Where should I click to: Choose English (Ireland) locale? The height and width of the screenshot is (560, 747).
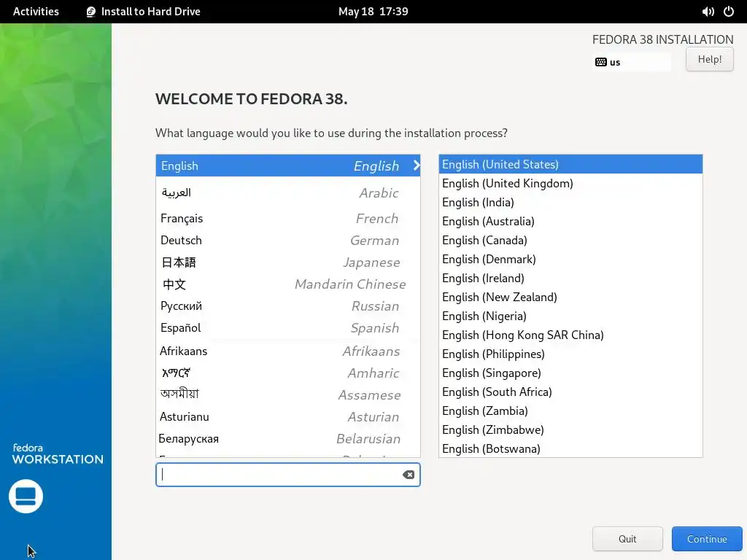coord(570,278)
